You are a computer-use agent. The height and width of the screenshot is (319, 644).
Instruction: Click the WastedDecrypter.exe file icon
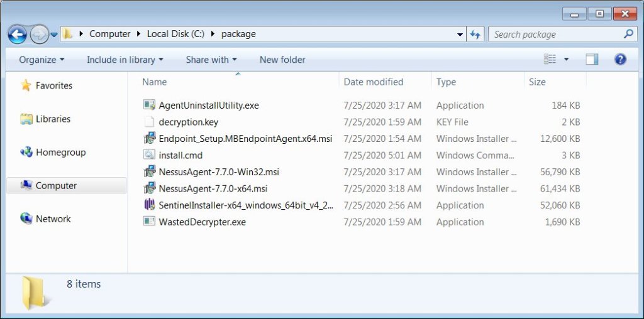[x=149, y=222]
